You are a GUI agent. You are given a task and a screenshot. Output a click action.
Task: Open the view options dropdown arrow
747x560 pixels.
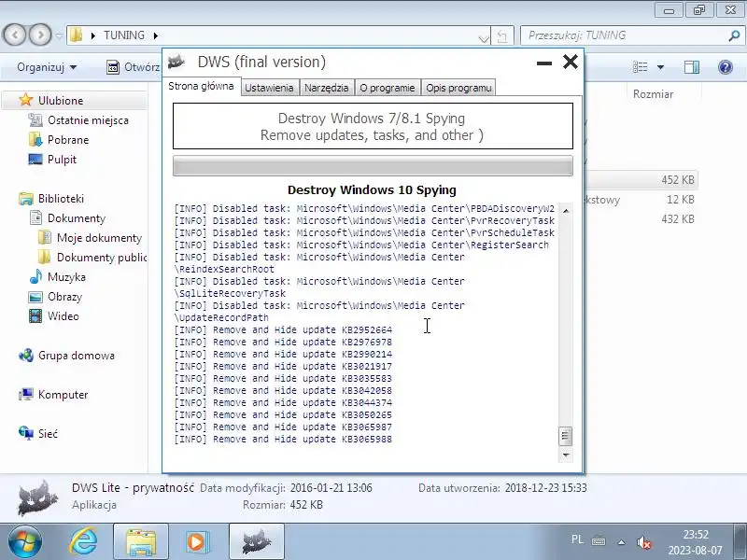click(x=660, y=67)
